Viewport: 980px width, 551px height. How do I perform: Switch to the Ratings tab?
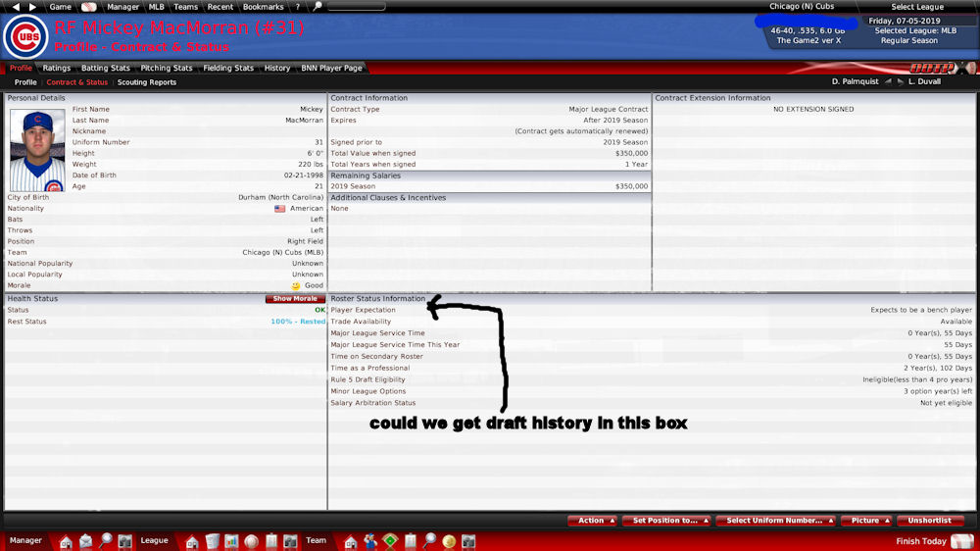pyautogui.click(x=56, y=69)
